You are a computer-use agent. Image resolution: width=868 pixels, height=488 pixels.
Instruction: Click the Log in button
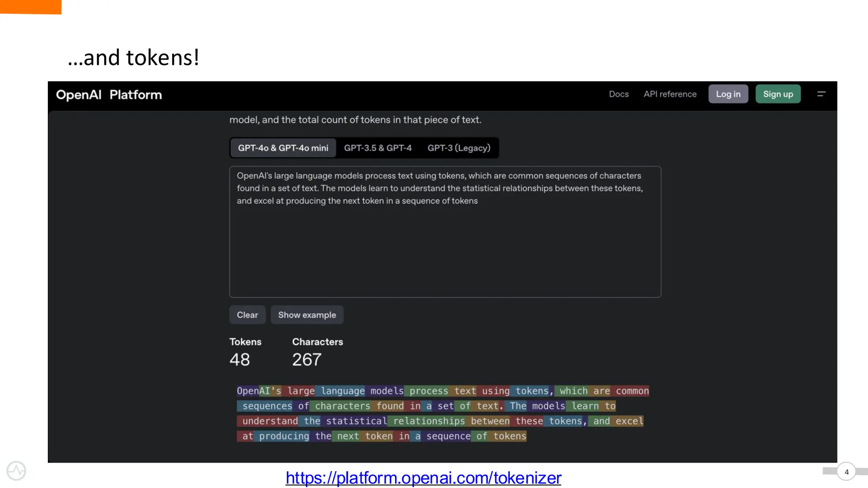click(728, 94)
